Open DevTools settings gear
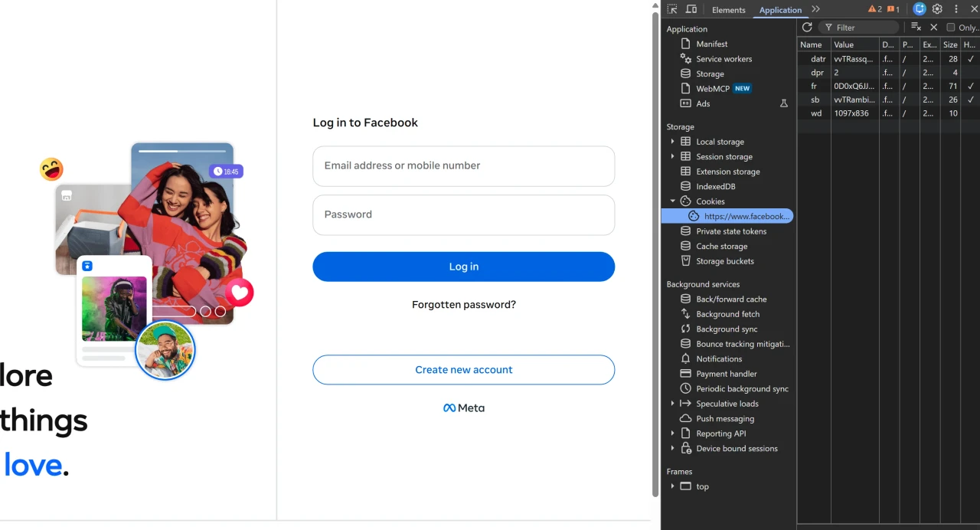The height and width of the screenshot is (530, 980). point(937,9)
